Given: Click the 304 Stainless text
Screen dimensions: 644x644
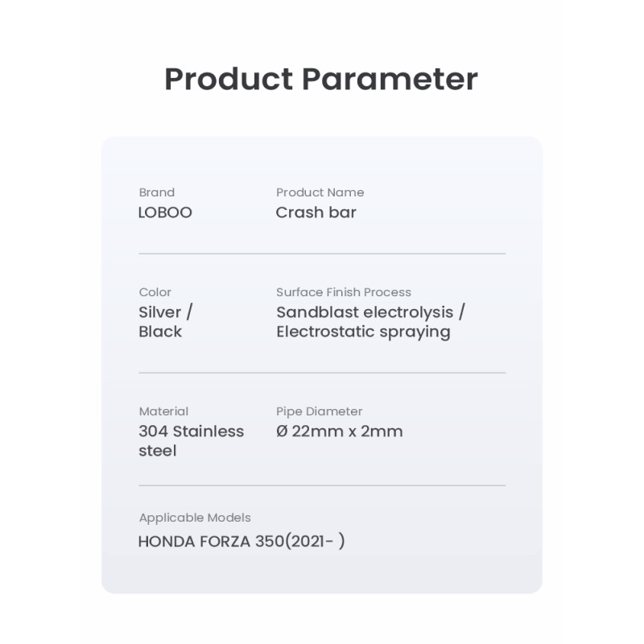Looking at the screenshot, I should pos(192,431).
